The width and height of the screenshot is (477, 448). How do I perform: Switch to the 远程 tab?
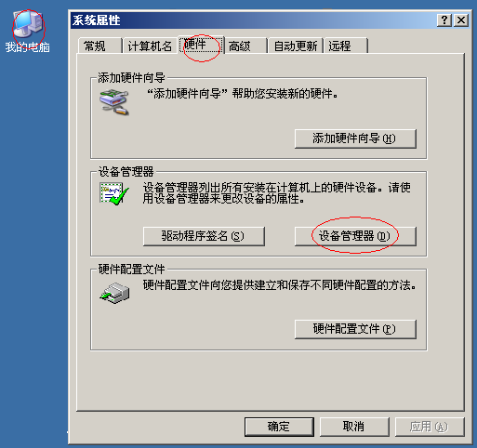click(x=346, y=46)
